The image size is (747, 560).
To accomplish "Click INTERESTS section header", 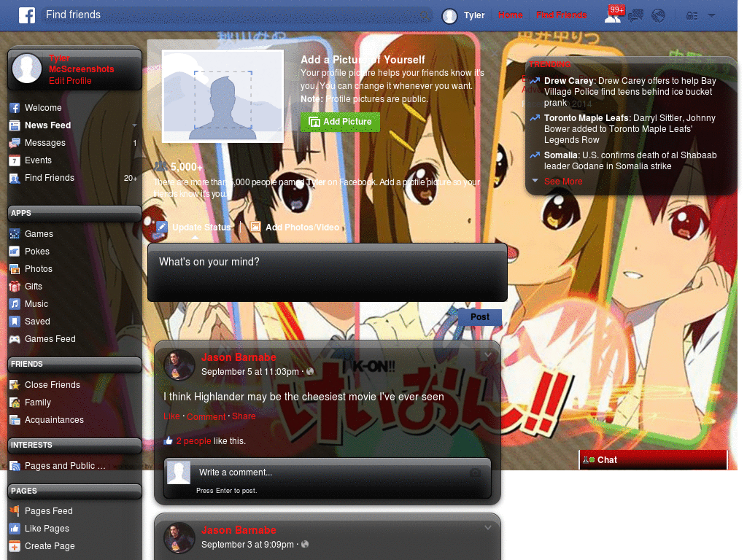I will click(x=75, y=446).
